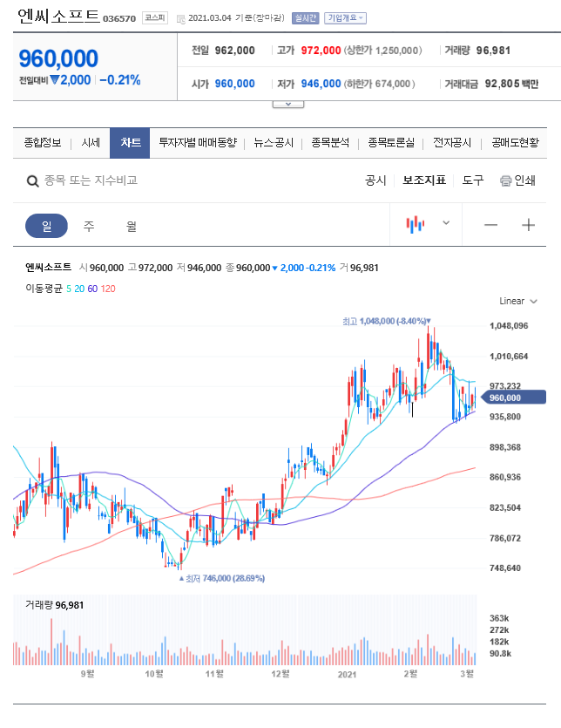Expand price details with chevron below the summary
This screenshot has height=728, width=561.
tap(288, 104)
